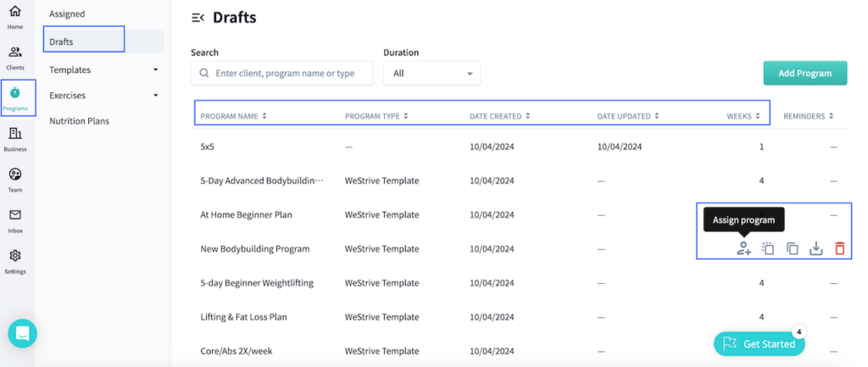Screen dimensions: 868x367
Task: Expand the Exercises submenu
Action: tap(155, 96)
